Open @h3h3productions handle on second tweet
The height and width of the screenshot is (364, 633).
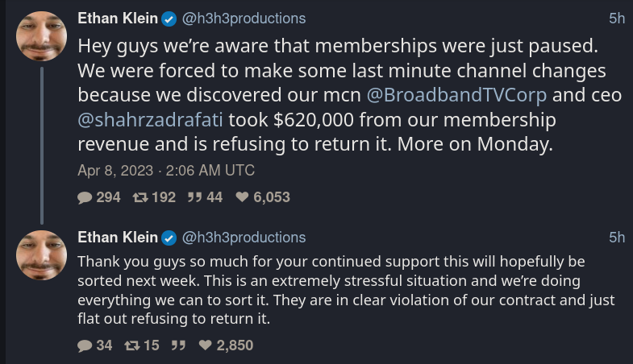244,238
